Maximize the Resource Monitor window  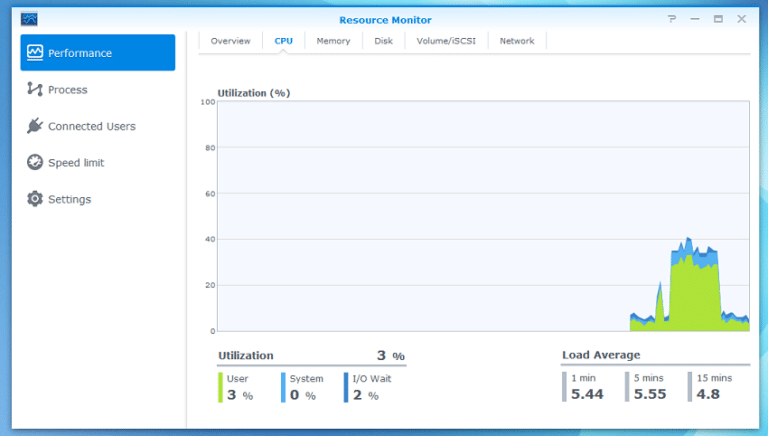(718, 19)
